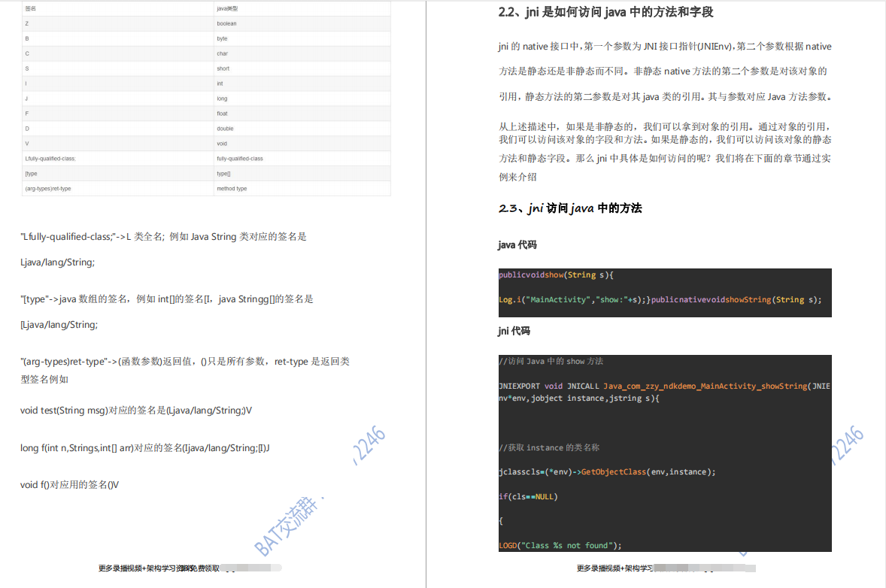
Task: Click the 'java类型' table header
Action: [302, 8]
